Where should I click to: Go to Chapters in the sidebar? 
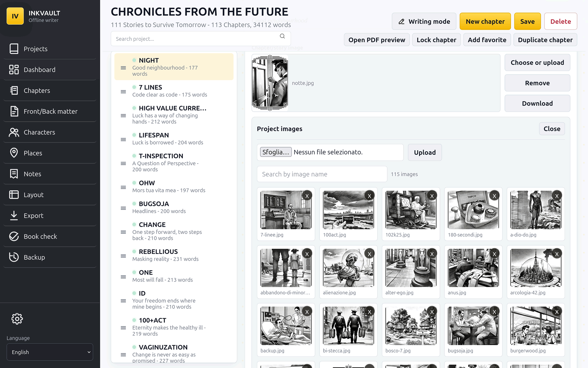tap(50, 90)
